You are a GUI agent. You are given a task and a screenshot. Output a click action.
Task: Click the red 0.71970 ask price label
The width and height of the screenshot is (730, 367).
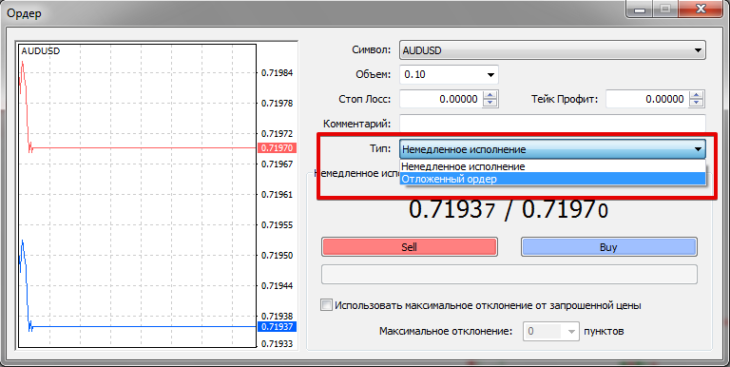pos(277,148)
